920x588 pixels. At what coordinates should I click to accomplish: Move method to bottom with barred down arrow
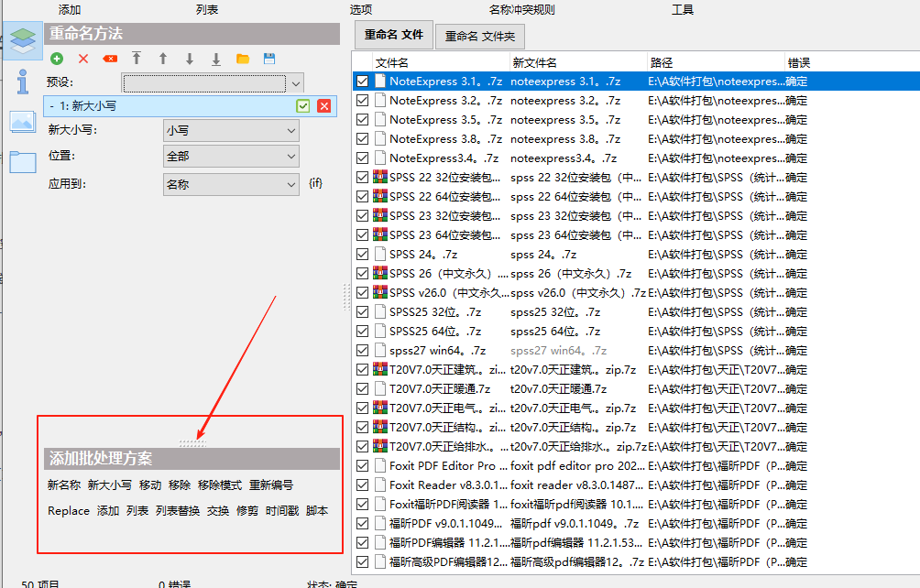(x=216, y=59)
